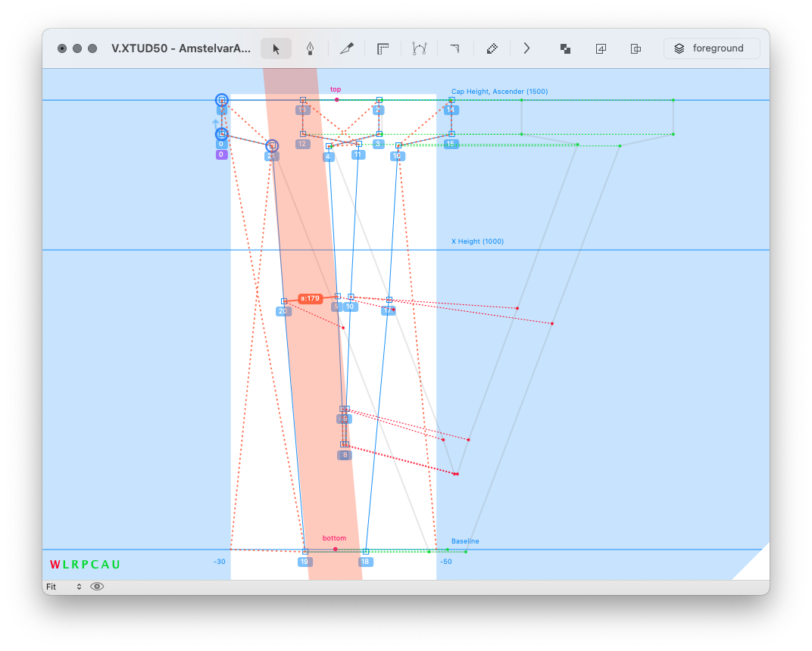
Task: Open the foreground layer dropdown
Action: [x=711, y=48]
